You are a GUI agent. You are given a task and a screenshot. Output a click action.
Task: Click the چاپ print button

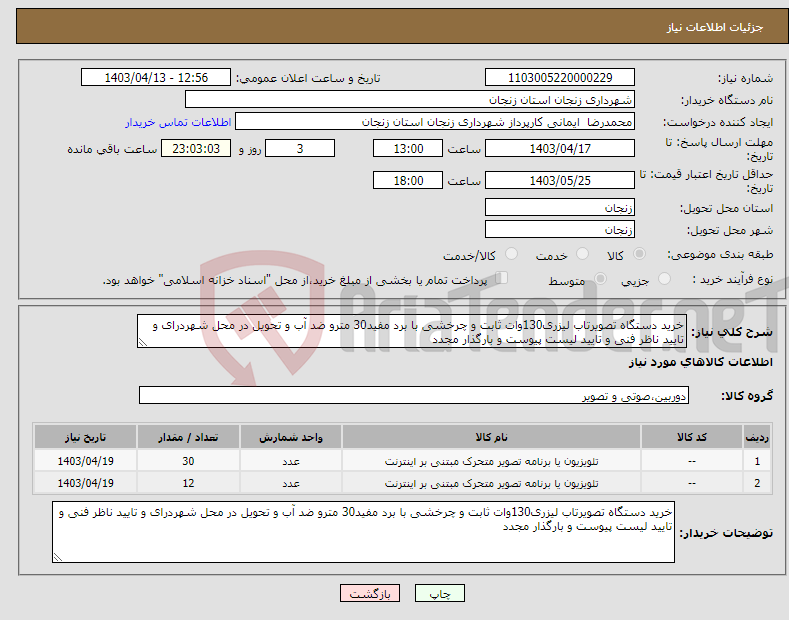pos(440,593)
